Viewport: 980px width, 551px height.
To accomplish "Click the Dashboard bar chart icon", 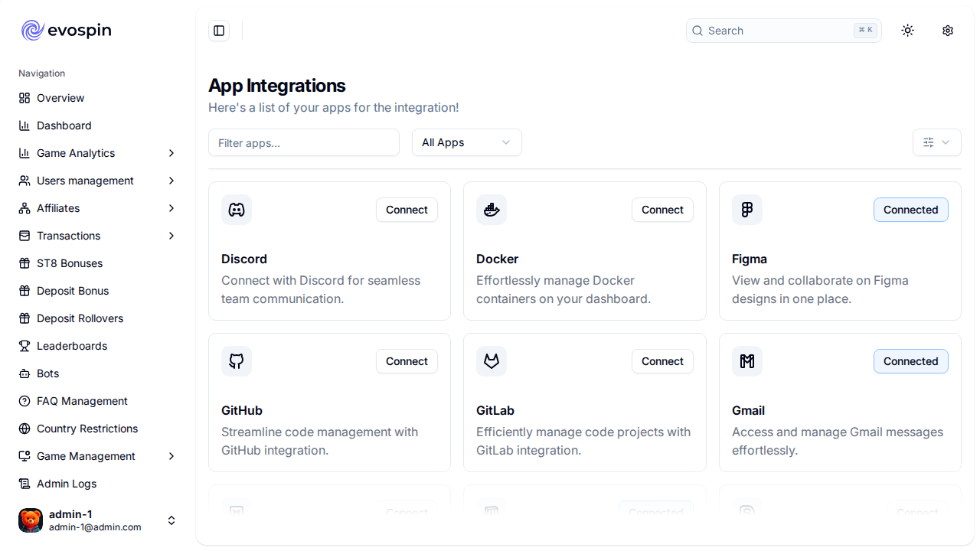I will point(24,126).
